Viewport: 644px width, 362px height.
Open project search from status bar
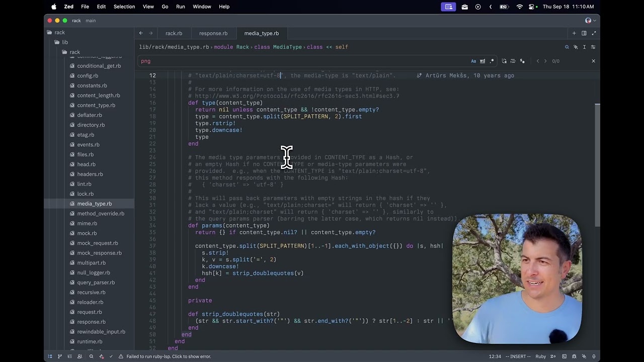tap(91, 356)
